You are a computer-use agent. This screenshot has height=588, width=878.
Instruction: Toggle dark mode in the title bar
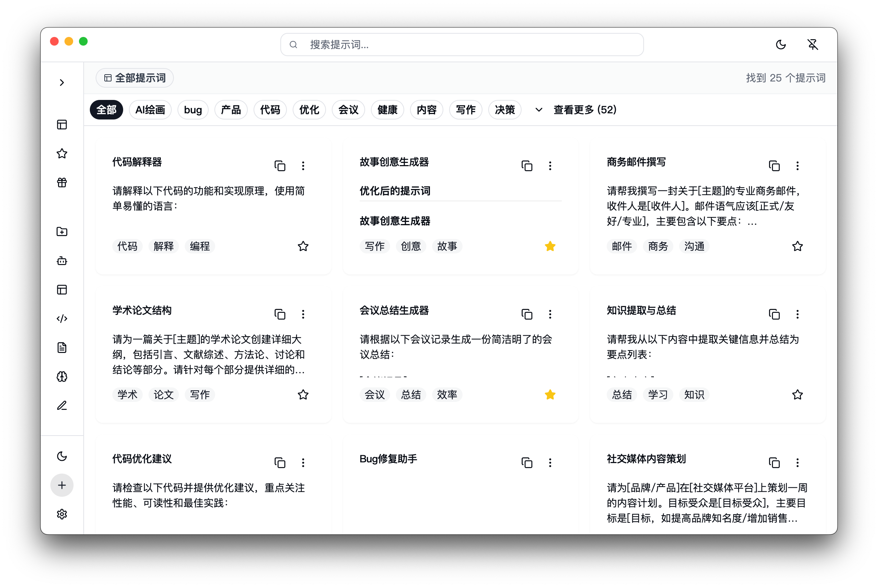pos(781,45)
